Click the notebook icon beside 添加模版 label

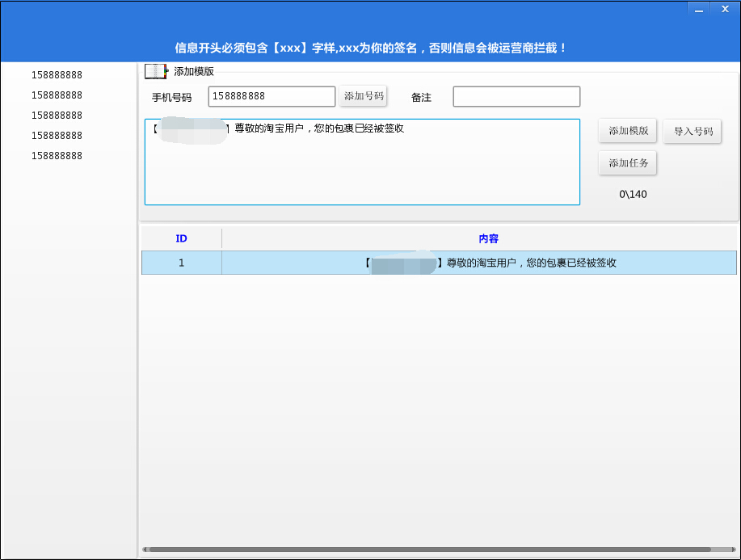153,69
